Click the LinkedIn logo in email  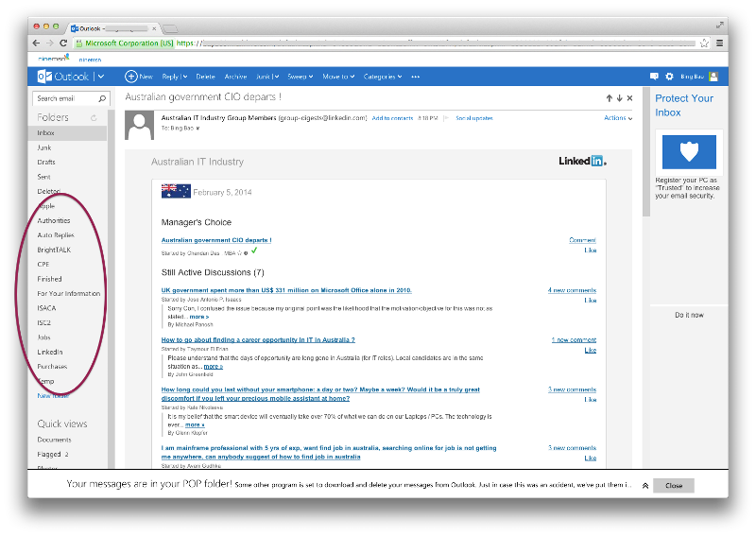pyautogui.click(x=582, y=161)
